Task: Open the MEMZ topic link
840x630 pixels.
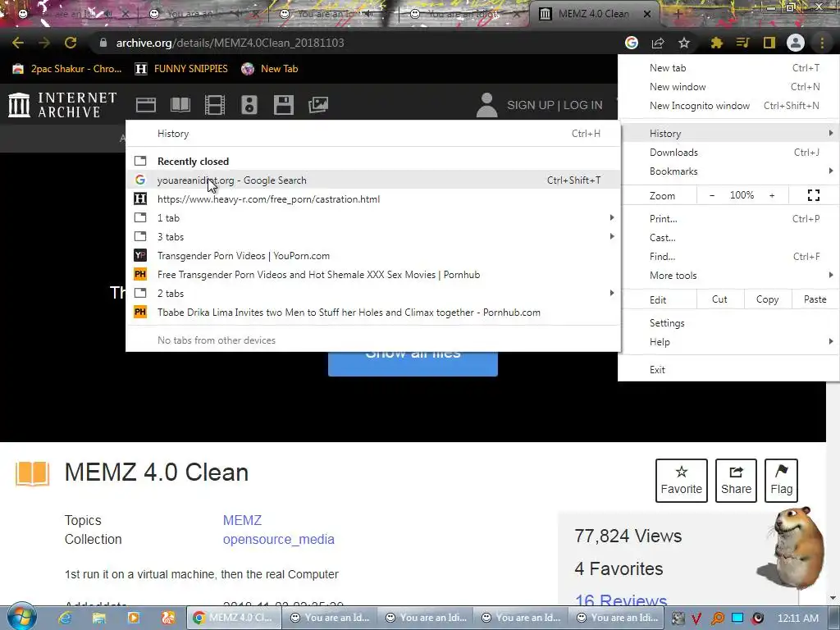Action: tap(242, 520)
